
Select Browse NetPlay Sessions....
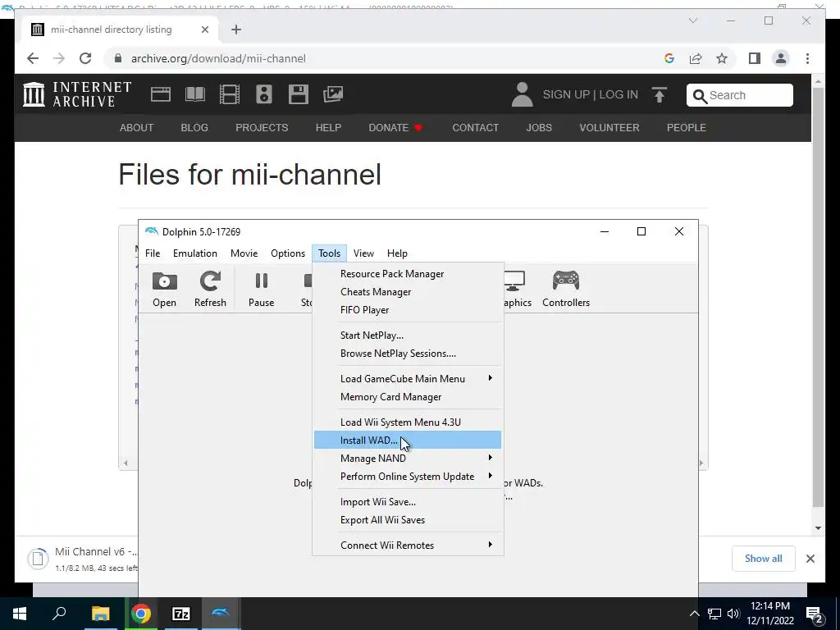coord(408,354)
